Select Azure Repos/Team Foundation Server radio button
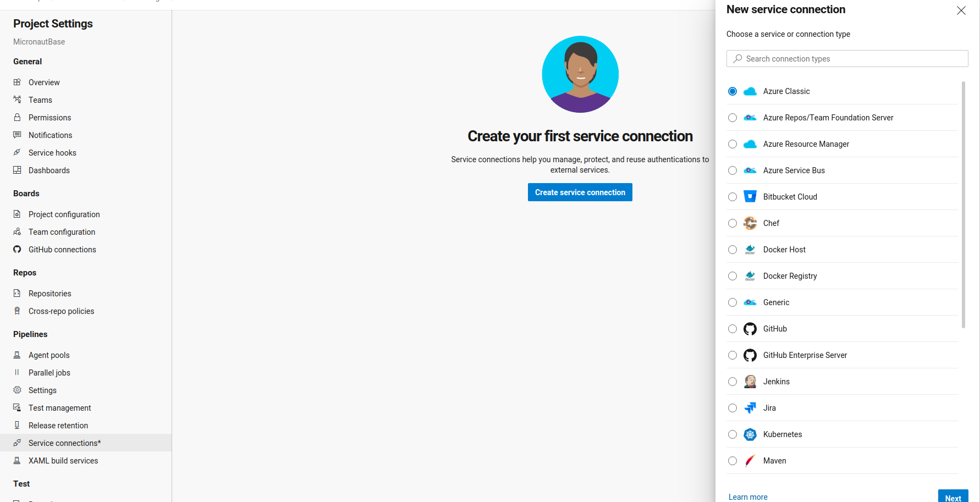The height and width of the screenshot is (502, 980). point(733,118)
